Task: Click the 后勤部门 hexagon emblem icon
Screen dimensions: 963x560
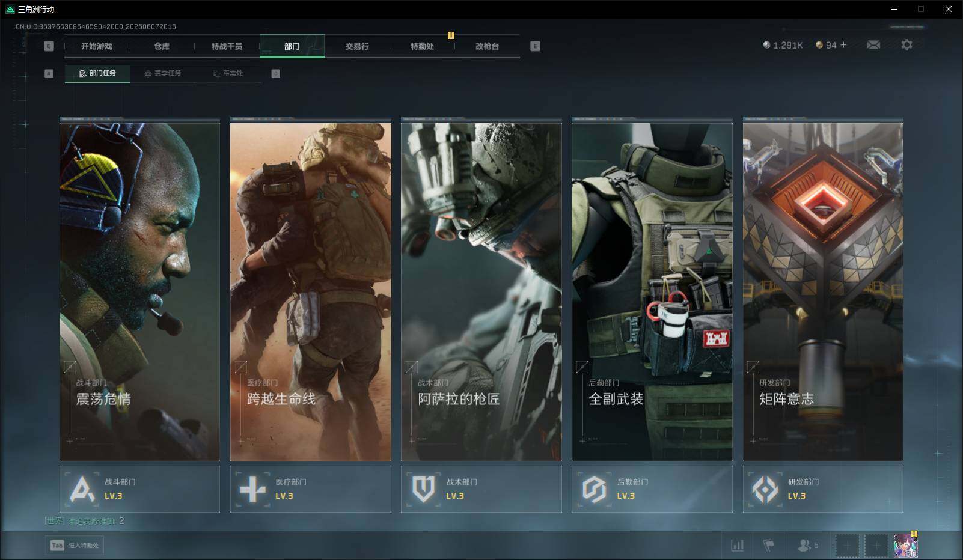Action: (x=594, y=489)
